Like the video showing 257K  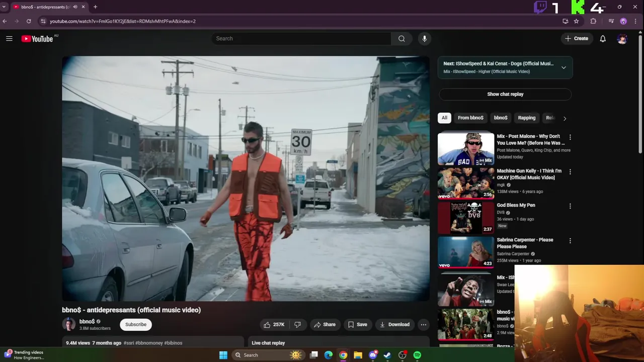click(274, 324)
